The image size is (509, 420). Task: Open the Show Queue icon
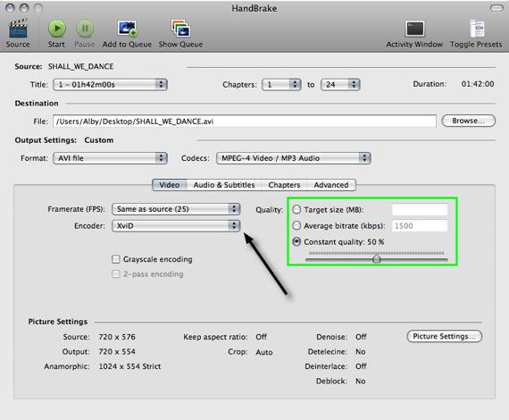coord(180,29)
